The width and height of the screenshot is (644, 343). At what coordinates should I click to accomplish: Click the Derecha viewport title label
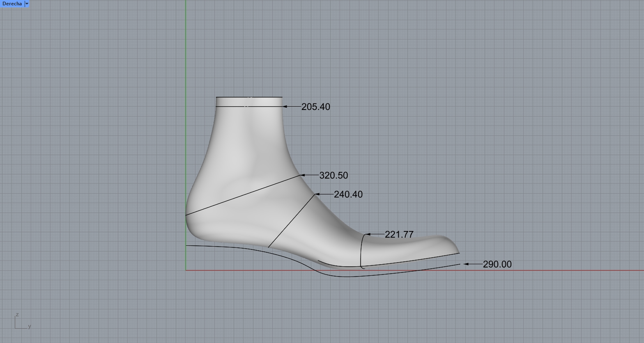click(12, 4)
